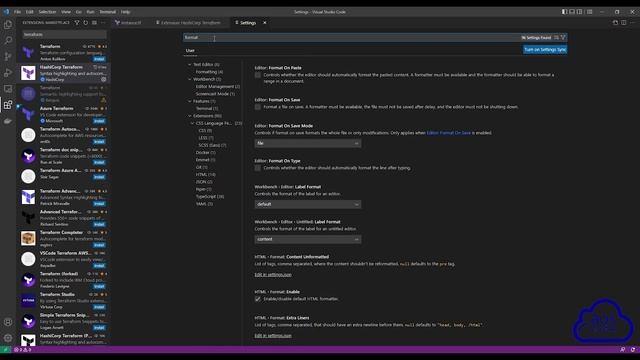Click Turn on Settings Sync button
640x360 pixels.
(x=545, y=50)
